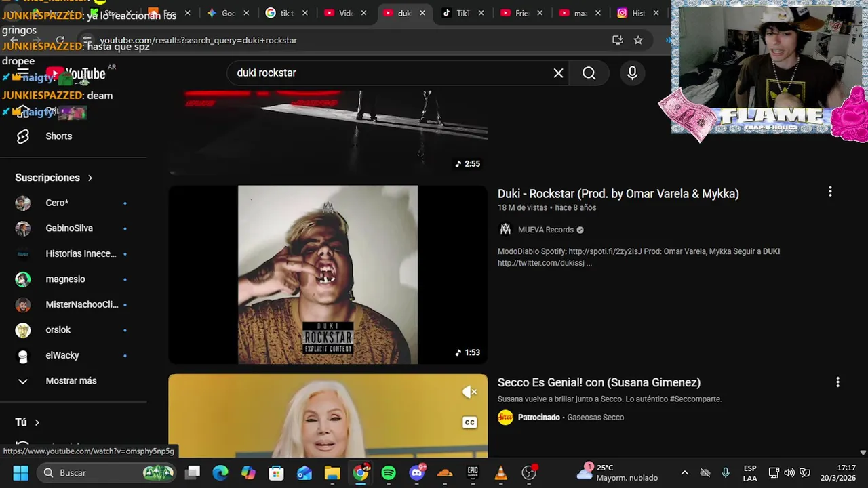This screenshot has width=868, height=488.
Task: Open 'Duki - Rockstar (Prod. by Omar Varela & Mykka)' title
Action: [618, 194]
